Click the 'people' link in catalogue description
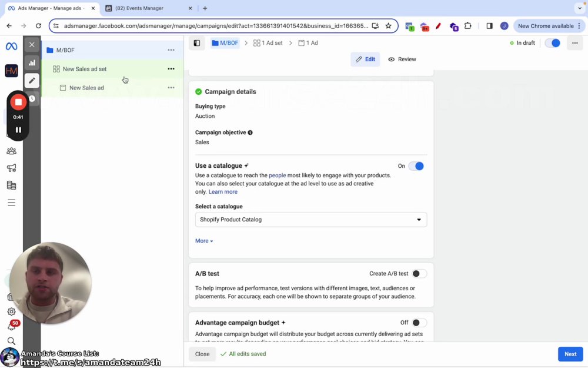 (277, 175)
